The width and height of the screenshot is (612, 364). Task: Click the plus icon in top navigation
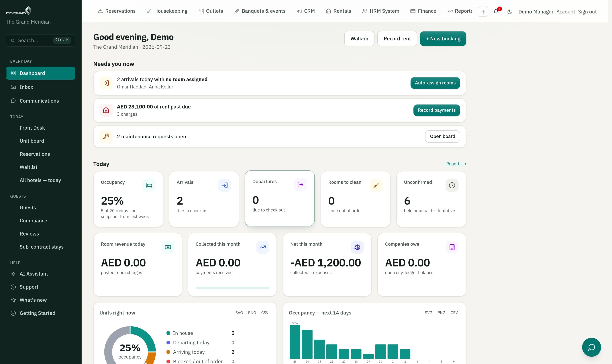point(483,11)
